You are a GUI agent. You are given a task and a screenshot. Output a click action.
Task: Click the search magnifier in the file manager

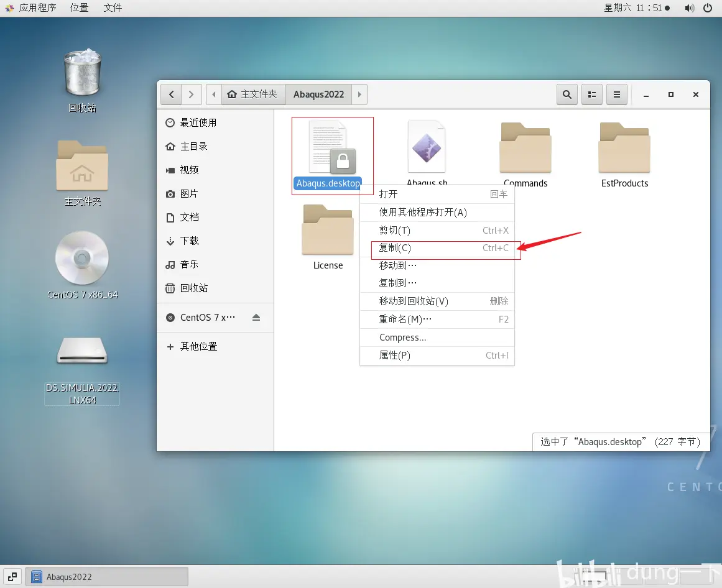[x=567, y=94]
